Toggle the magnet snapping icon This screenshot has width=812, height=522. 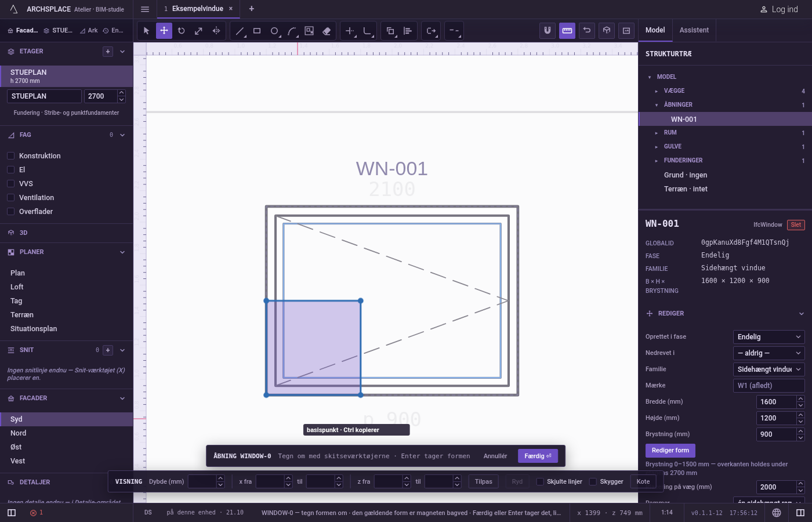click(548, 31)
